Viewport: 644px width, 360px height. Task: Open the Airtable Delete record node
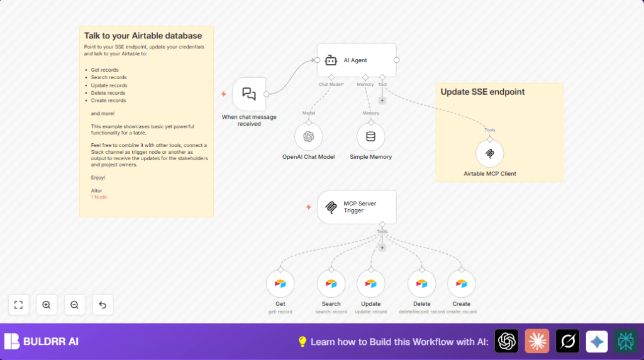click(x=422, y=283)
